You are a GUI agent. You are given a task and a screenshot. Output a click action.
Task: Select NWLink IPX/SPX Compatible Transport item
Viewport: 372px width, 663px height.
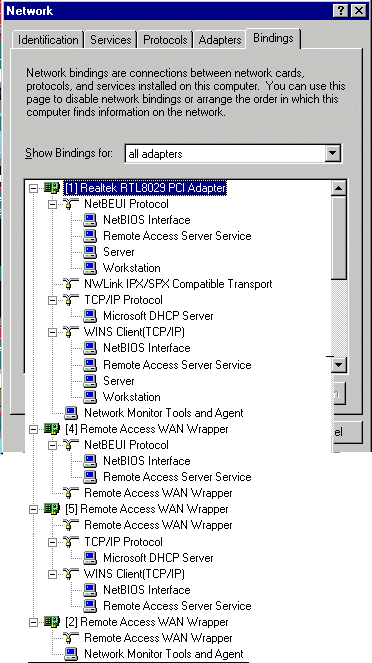click(x=178, y=284)
